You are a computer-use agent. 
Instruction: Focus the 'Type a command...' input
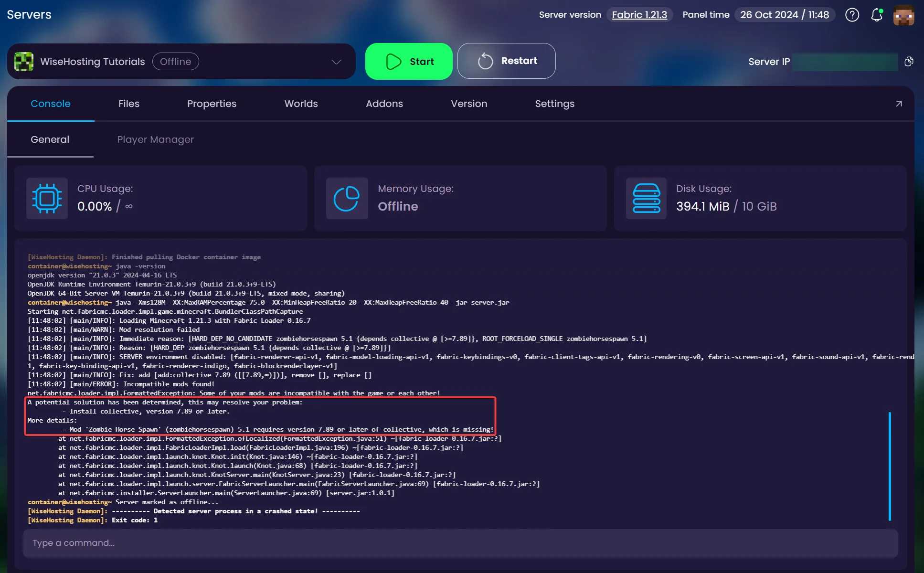(x=460, y=543)
